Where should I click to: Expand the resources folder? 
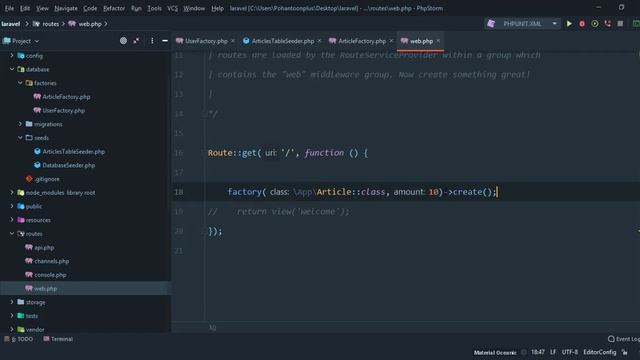coord(11,220)
